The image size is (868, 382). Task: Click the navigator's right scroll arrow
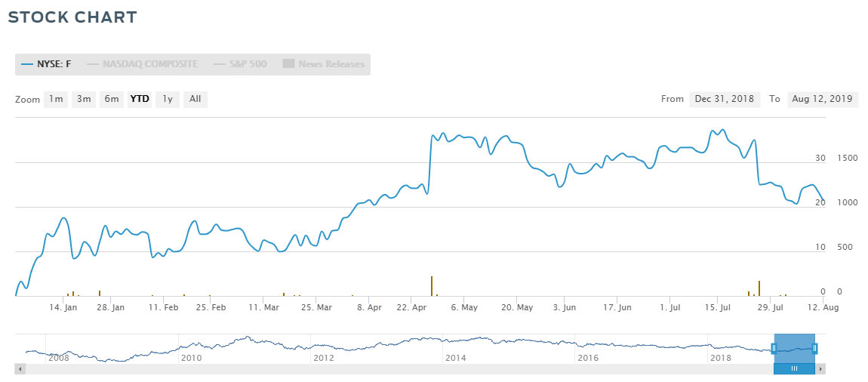tap(821, 369)
